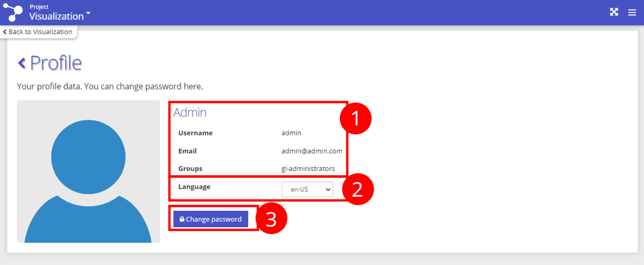Viewport: 644px width, 265px height.
Task: Expand the Project Visualization caret dropdown
Action: [88, 13]
